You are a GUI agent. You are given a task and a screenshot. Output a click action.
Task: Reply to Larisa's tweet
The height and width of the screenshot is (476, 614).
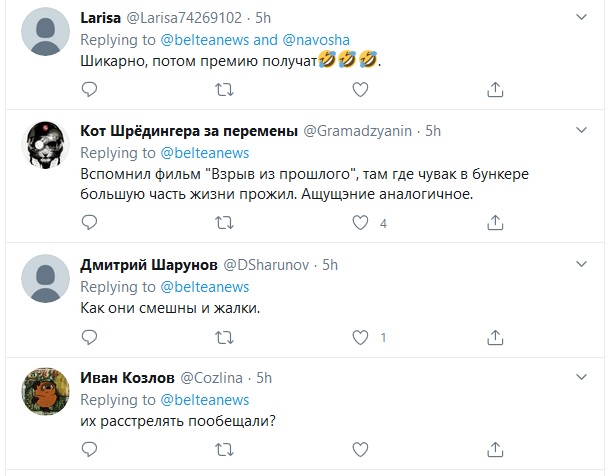(89, 90)
